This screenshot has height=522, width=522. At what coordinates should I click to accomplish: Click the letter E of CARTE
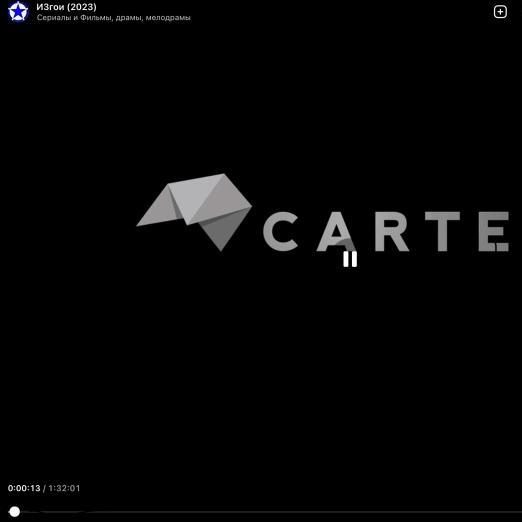click(494, 231)
